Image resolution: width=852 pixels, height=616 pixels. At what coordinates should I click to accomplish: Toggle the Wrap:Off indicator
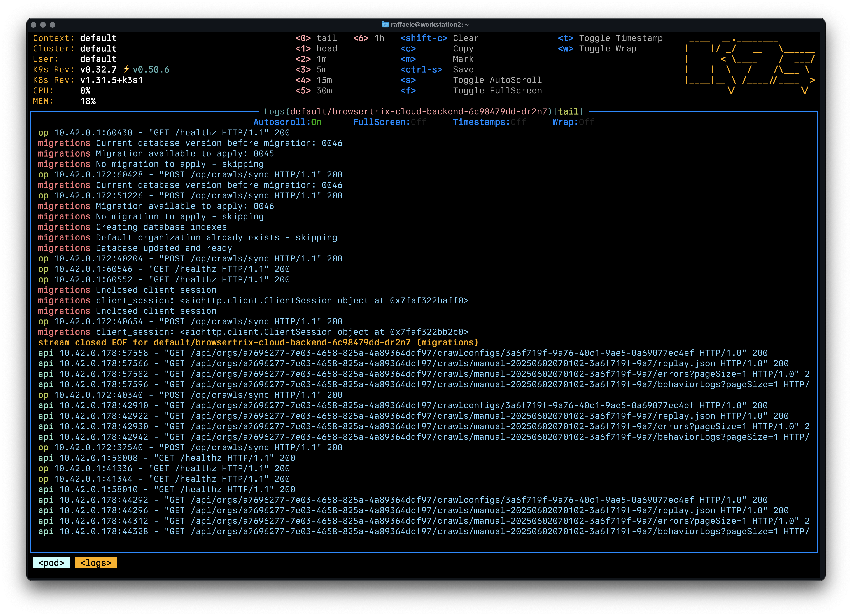click(573, 122)
